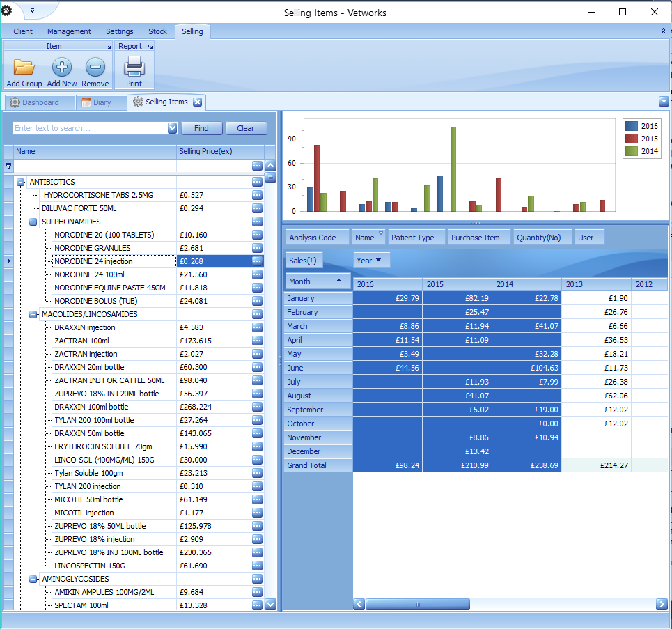Collapse the SULPHONAMIDES group
Image resolution: width=672 pixels, height=629 pixels.
tap(33, 222)
